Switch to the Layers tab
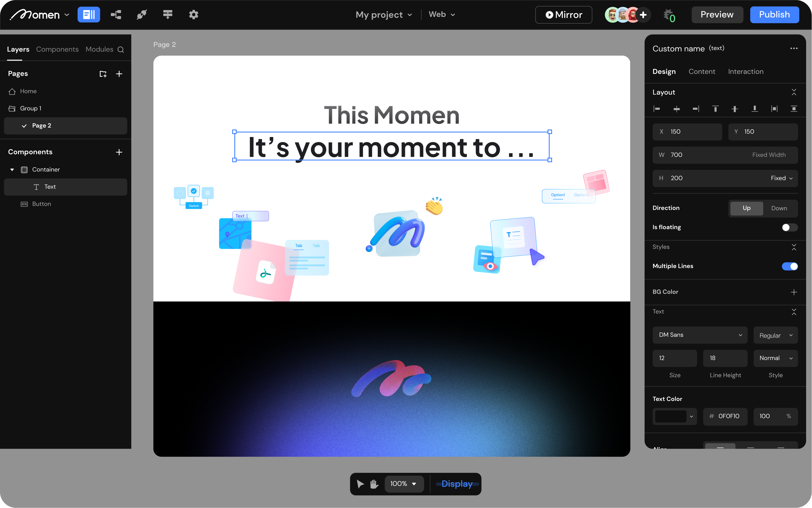The width and height of the screenshot is (812, 508). tap(18, 49)
